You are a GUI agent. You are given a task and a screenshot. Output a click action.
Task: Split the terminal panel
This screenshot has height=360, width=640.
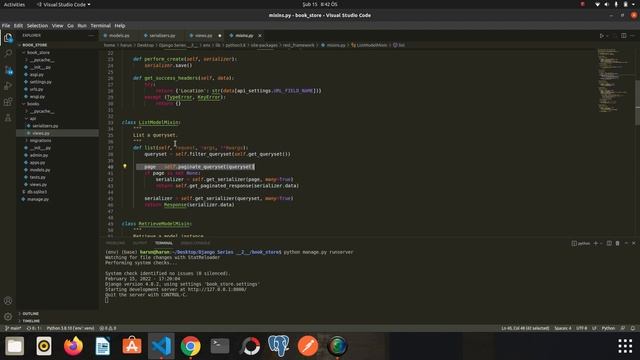coord(609,243)
